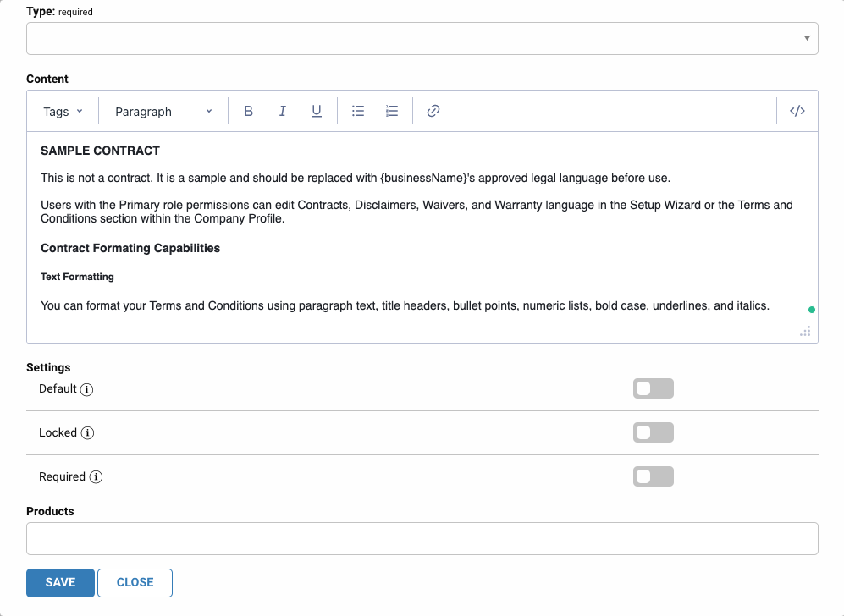Click the CLOSE button

click(x=135, y=583)
